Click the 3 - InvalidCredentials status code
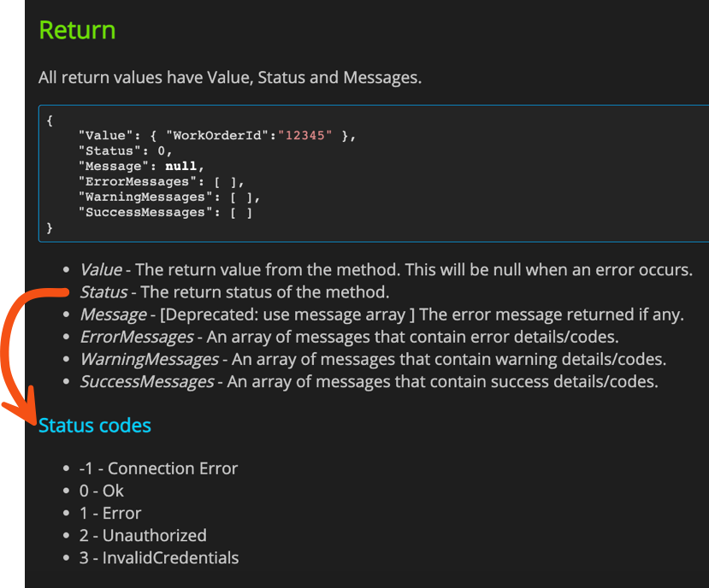 [x=159, y=558]
